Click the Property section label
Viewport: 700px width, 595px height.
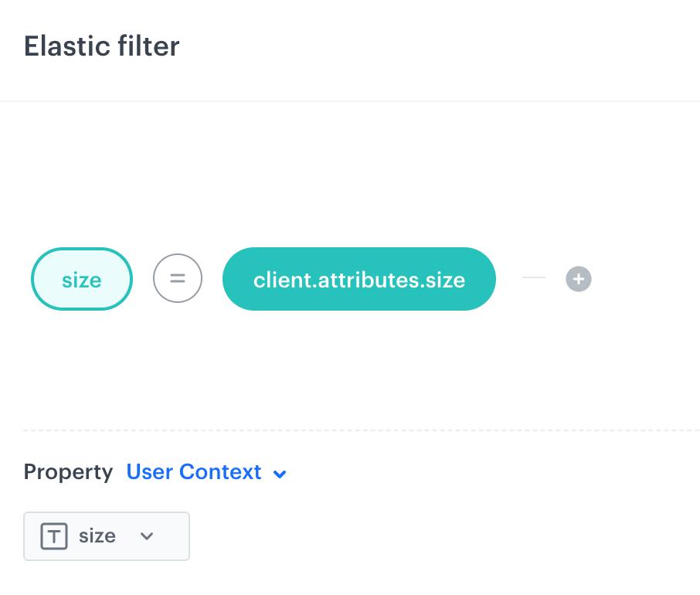[68, 472]
